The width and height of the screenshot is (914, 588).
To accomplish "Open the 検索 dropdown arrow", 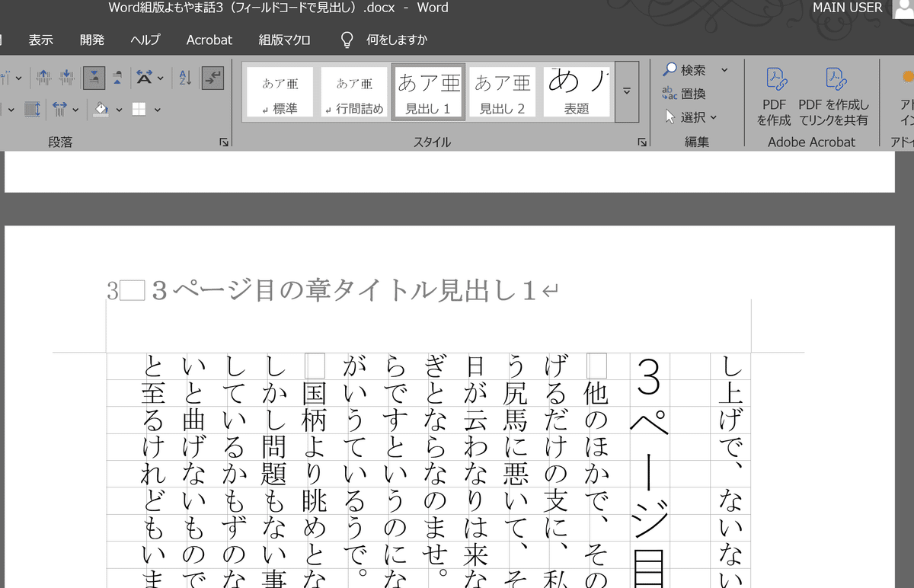I will [724, 70].
